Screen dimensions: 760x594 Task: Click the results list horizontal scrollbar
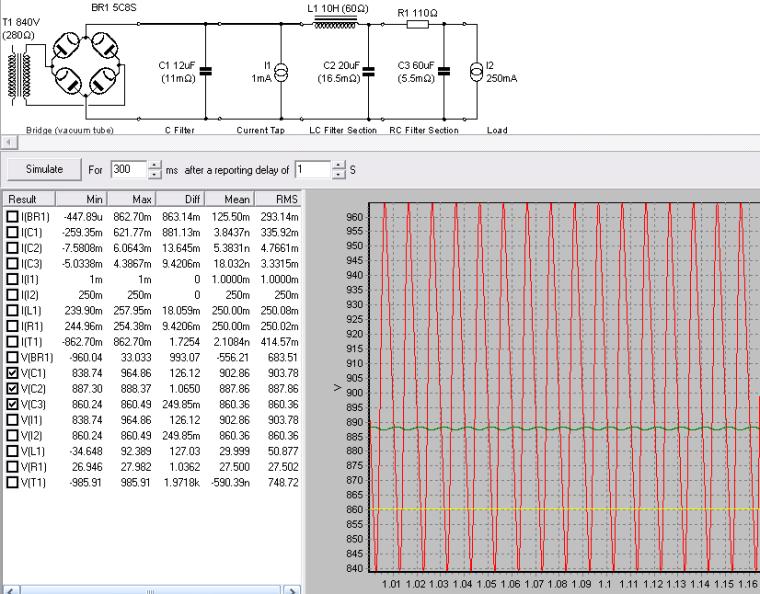[150, 589]
